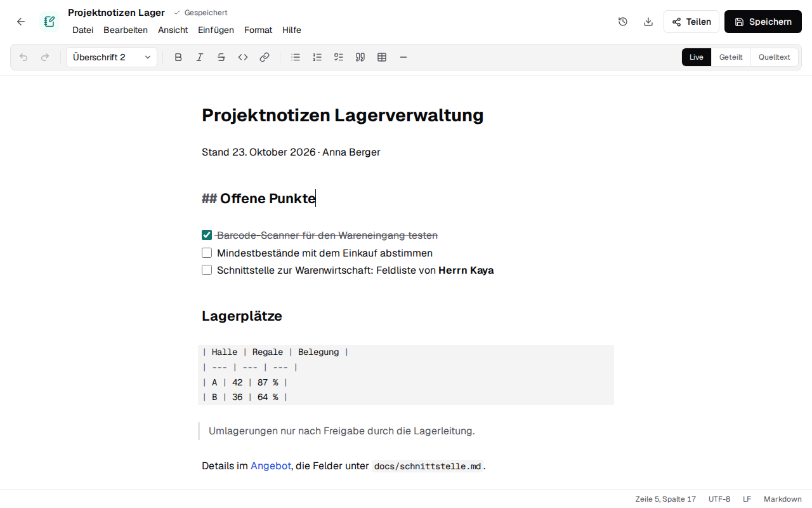Screen dimensions: 812x508
Task: Insert a blockquote
Action: click(360, 57)
